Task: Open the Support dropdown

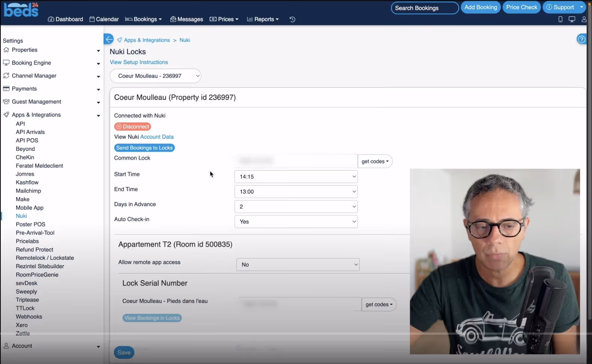Action: pyautogui.click(x=564, y=8)
